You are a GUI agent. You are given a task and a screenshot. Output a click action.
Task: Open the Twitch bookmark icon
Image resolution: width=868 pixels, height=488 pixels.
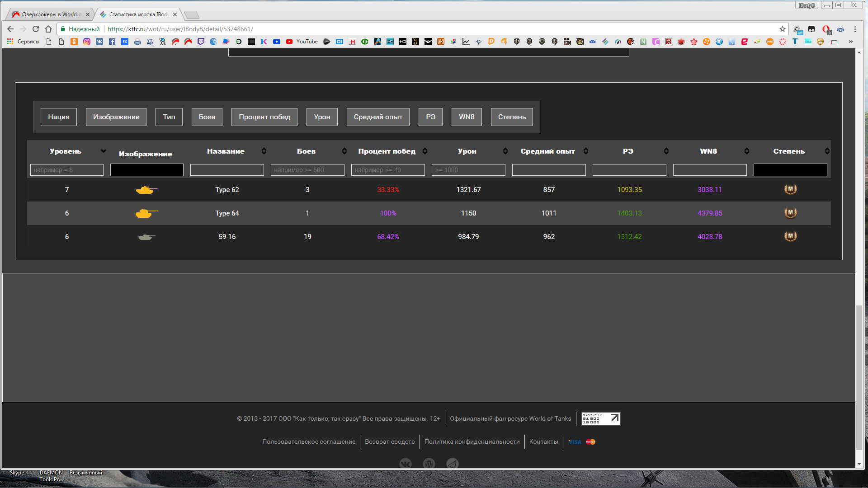tap(201, 42)
